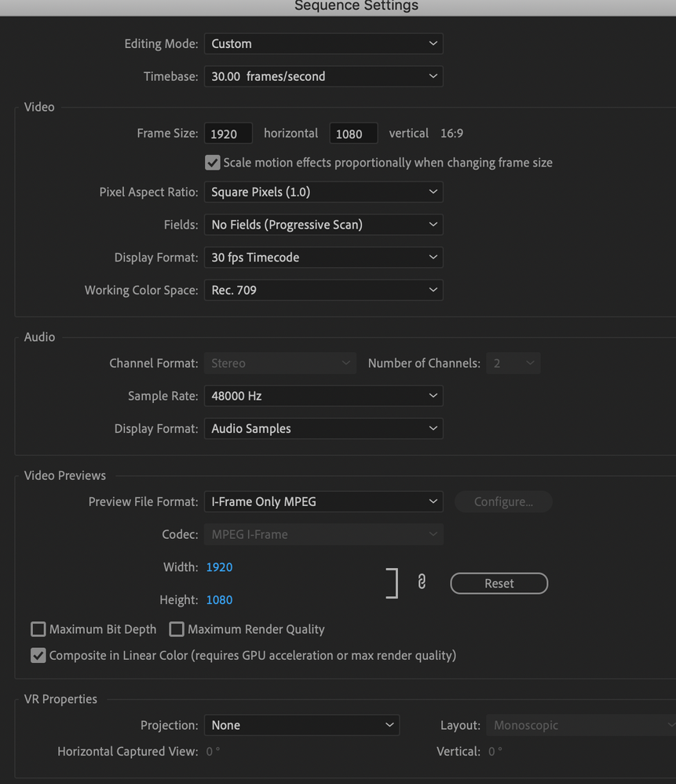Open the video Display Format dropdown
The width and height of the screenshot is (676, 784).
coord(323,257)
